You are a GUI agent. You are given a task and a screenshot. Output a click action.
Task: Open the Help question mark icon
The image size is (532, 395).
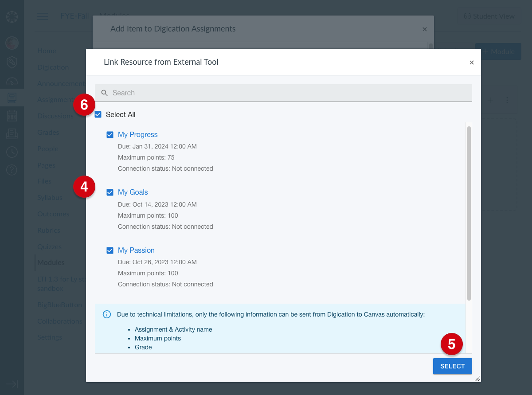click(12, 170)
